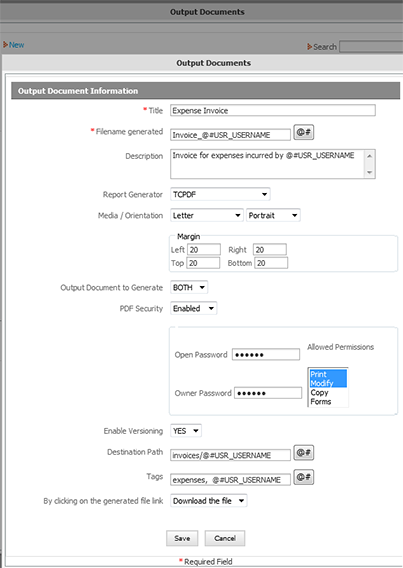This screenshot has height=568, width=403.
Task: Edit the Right margin field
Action: click(270, 250)
